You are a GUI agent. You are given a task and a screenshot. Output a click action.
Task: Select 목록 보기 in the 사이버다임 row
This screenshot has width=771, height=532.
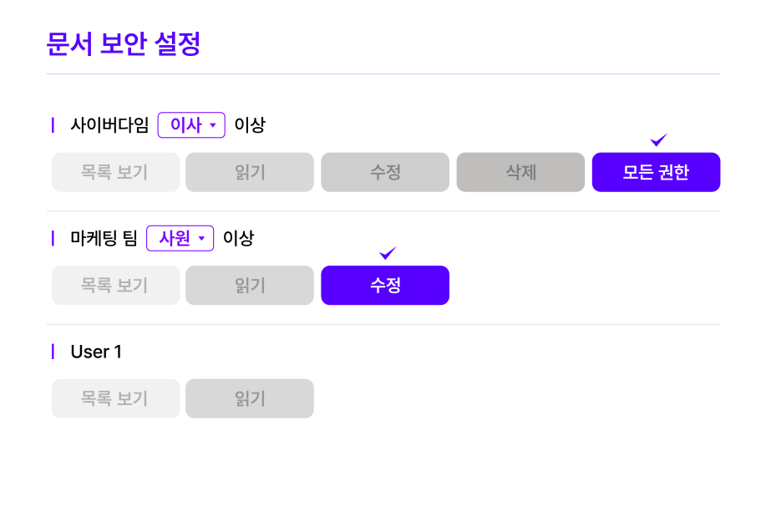[115, 172]
